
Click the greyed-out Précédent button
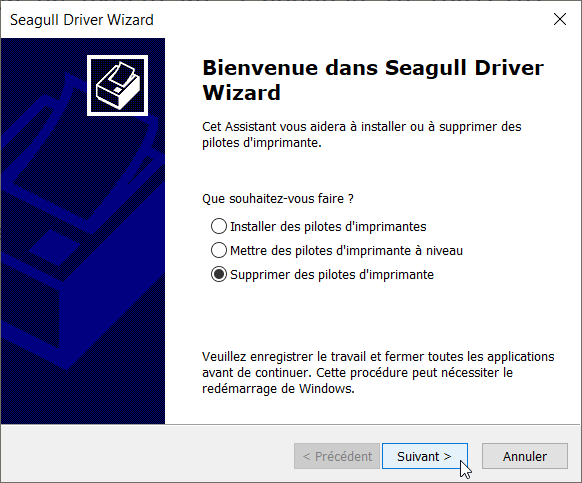pyautogui.click(x=337, y=456)
